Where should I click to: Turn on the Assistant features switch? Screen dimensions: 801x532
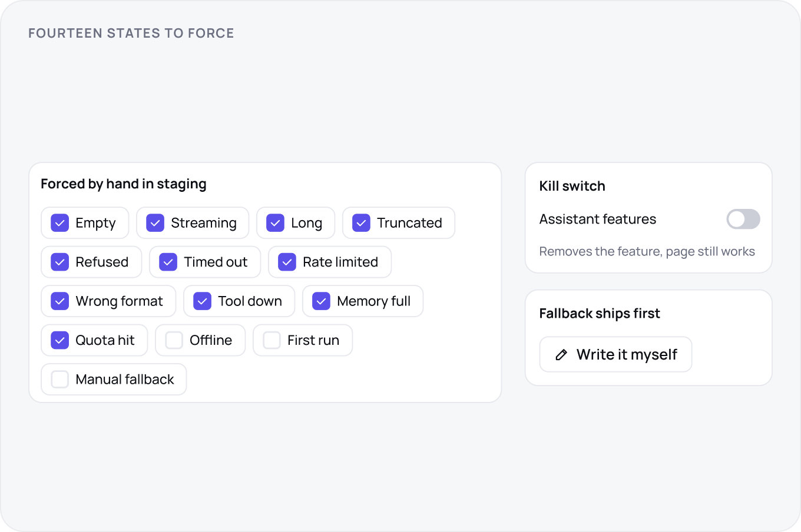click(x=743, y=219)
